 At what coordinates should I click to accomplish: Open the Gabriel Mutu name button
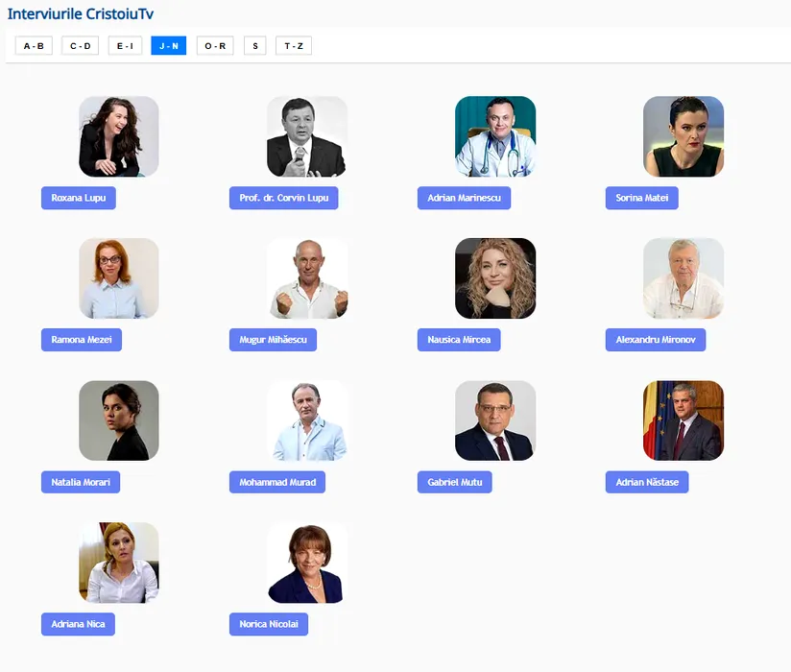click(x=455, y=482)
